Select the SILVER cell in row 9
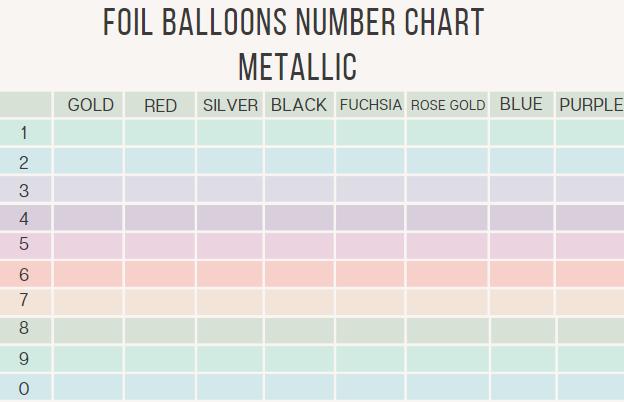 (230, 359)
